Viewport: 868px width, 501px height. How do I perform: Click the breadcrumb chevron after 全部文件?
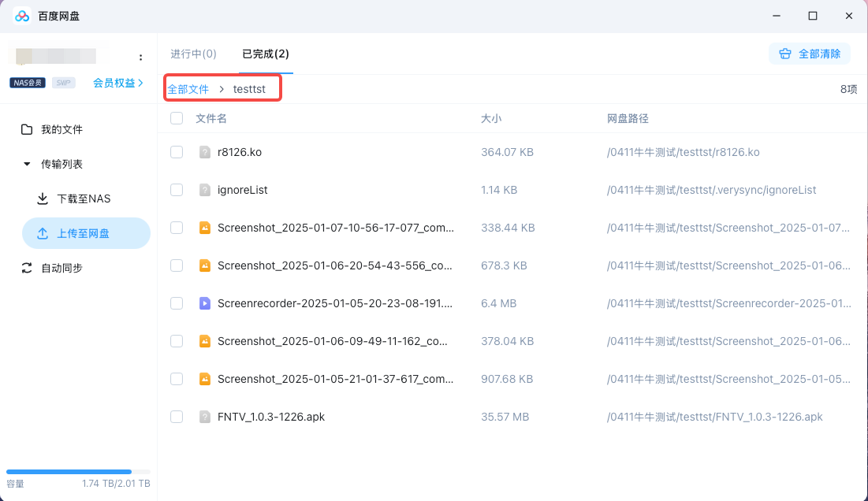tap(222, 89)
